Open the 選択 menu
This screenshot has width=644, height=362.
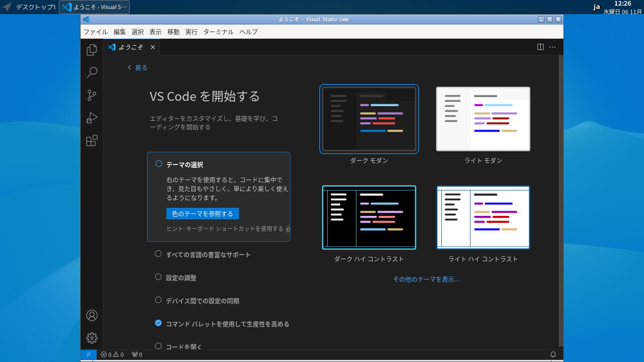tap(138, 32)
